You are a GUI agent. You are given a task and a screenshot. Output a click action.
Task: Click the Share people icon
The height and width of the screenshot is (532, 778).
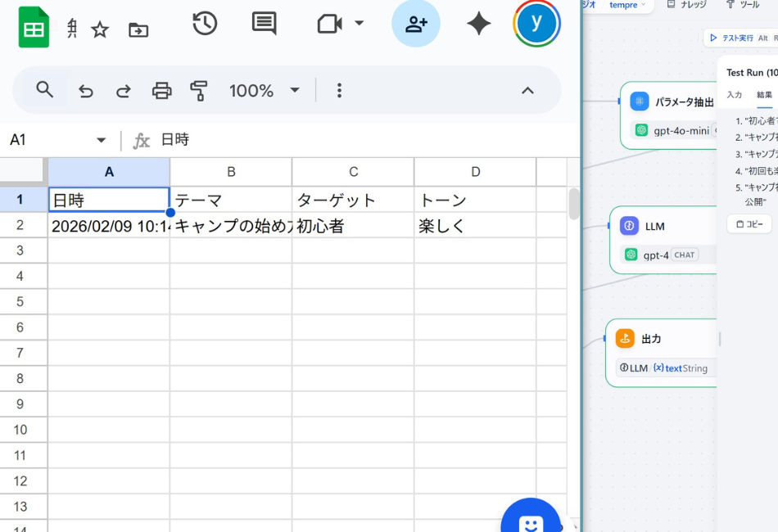coord(416,24)
